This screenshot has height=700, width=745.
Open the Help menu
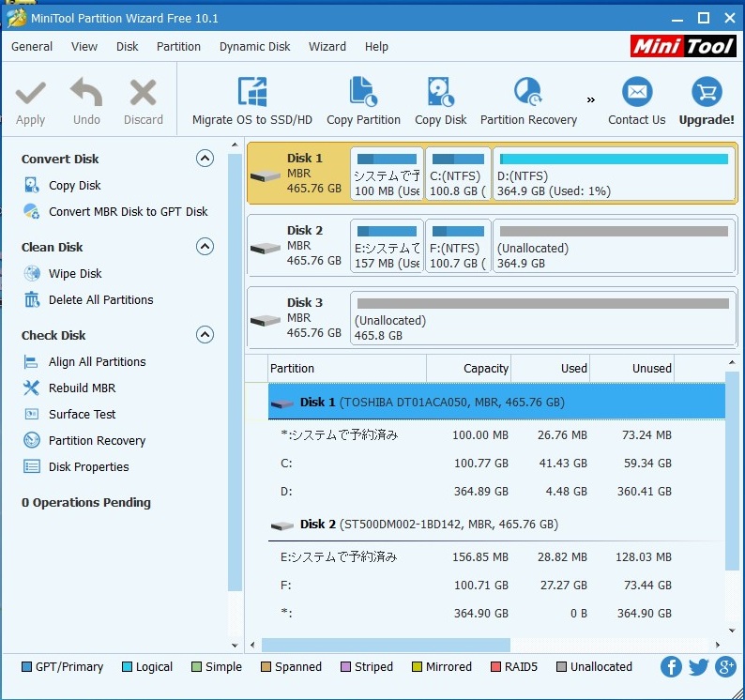(x=376, y=47)
